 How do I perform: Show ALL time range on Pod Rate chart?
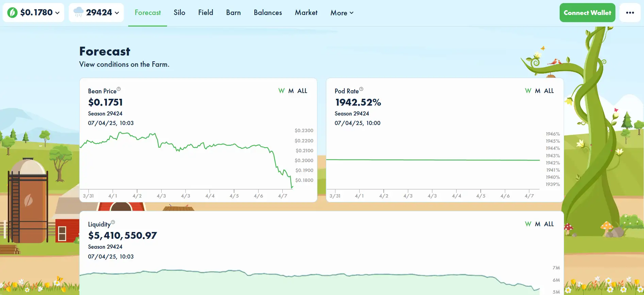click(x=549, y=91)
